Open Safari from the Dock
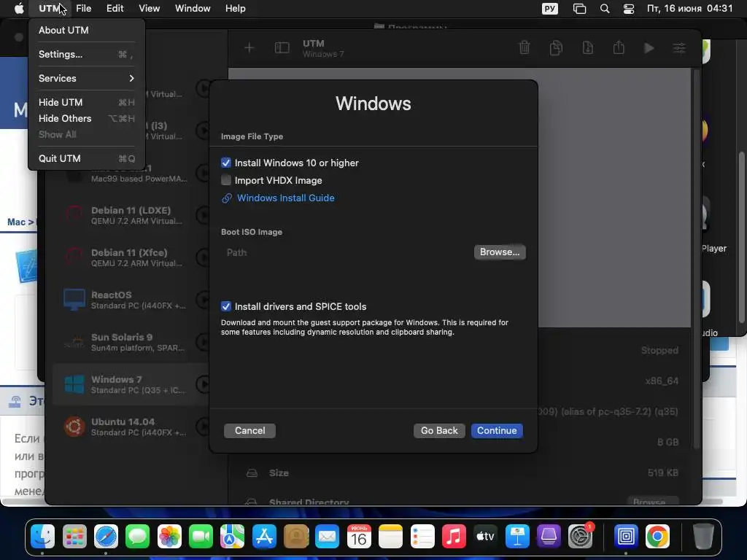Image resolution: width=747 pixels, height=560 pixels. click(x=106, y=537)
